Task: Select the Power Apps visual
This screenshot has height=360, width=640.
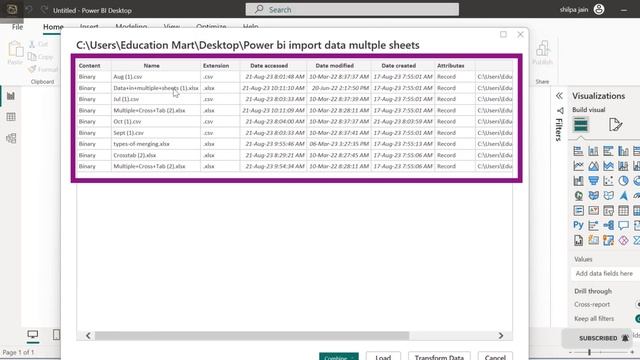Action: tap(593, 240)
